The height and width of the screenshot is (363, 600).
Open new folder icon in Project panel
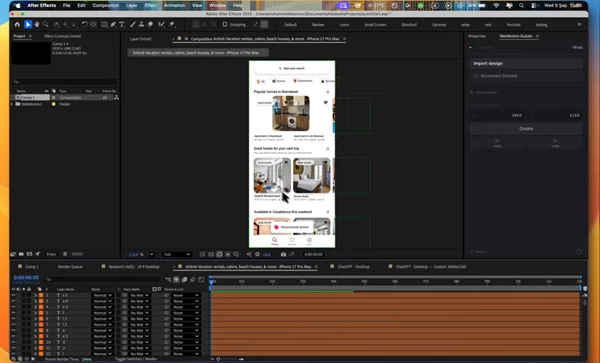pos(21,254)
